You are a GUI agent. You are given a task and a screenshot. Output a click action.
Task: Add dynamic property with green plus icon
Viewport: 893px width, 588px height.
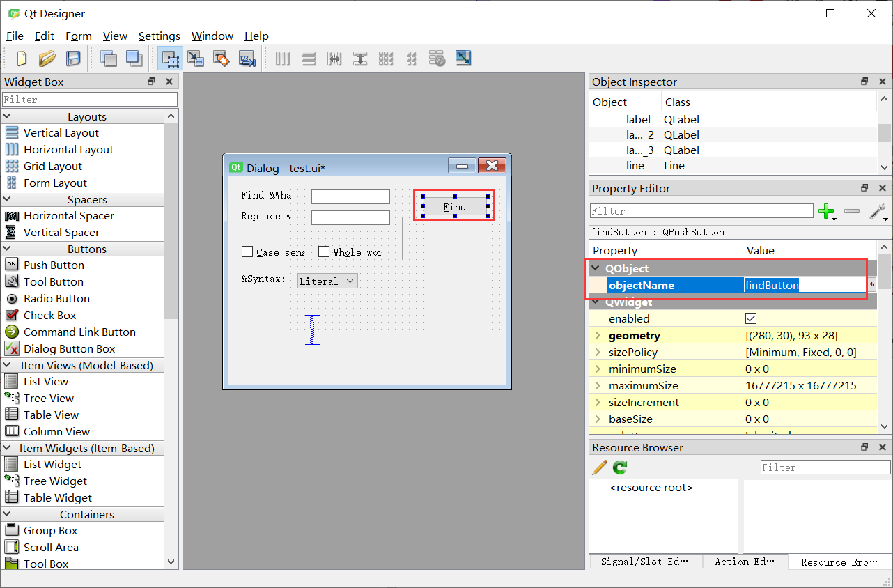click(x=828, y=211)
